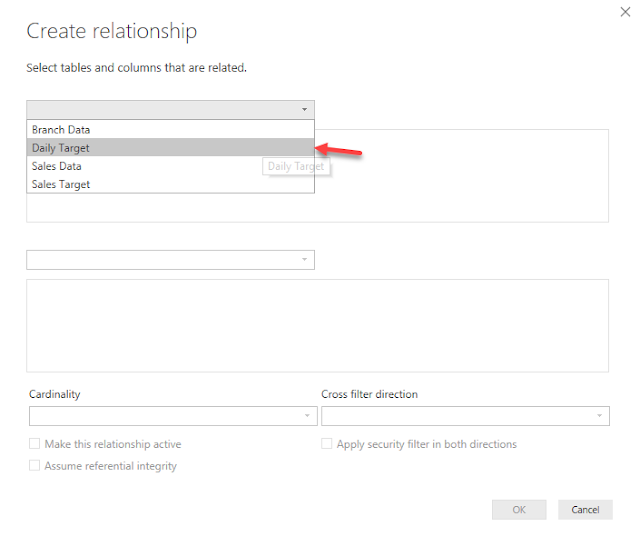This screenshot has width=640, height=546.
Task: Select Sales Target from the list
Action: click(x=61, y=184)
